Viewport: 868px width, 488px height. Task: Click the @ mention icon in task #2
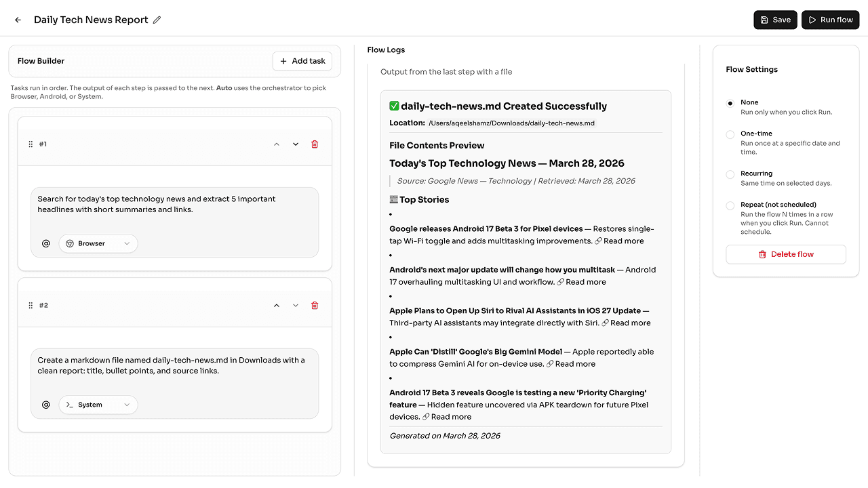(46, 405)
